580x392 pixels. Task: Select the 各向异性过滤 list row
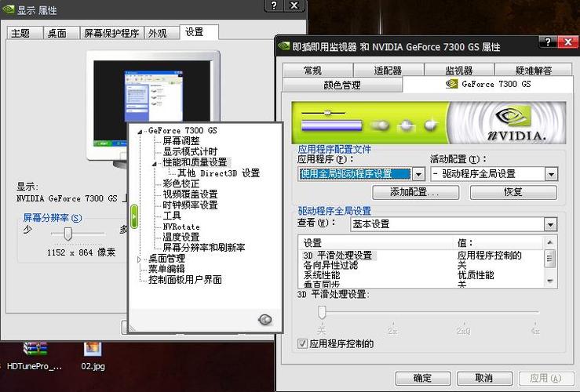(x=421, y=265)
